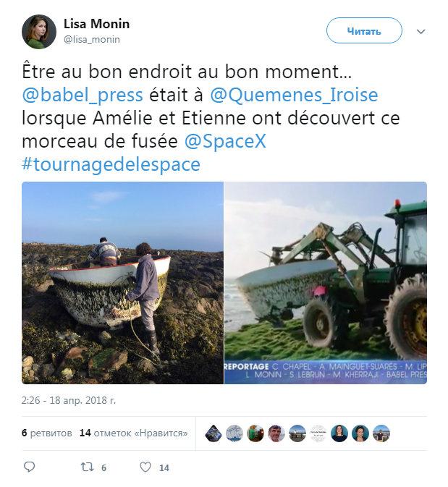View the 6 ретвитов list
This screenshot has width=448, height=487.
(46, 433)
